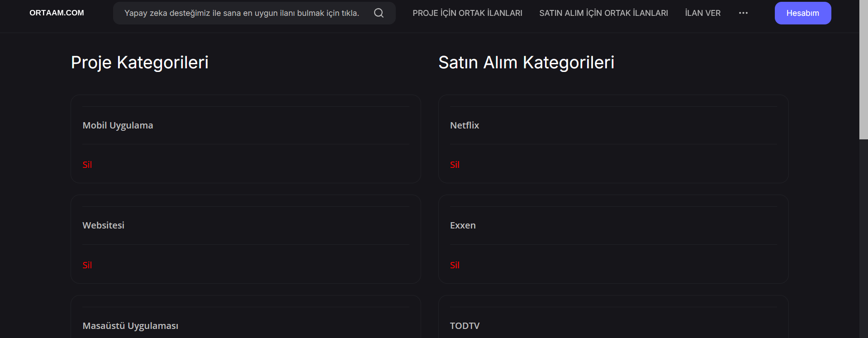
Task: Open the ellipsis overflow menu in navbar
Action: click(743, 13)
